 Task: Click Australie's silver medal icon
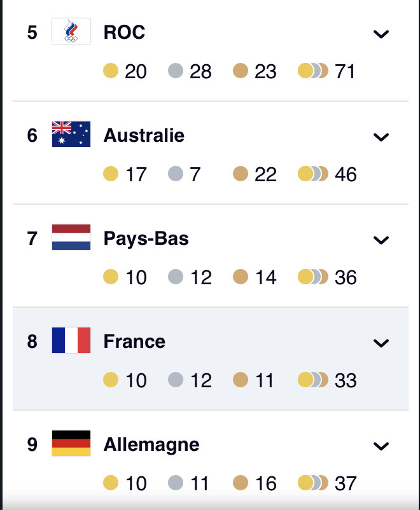(176, 174)
